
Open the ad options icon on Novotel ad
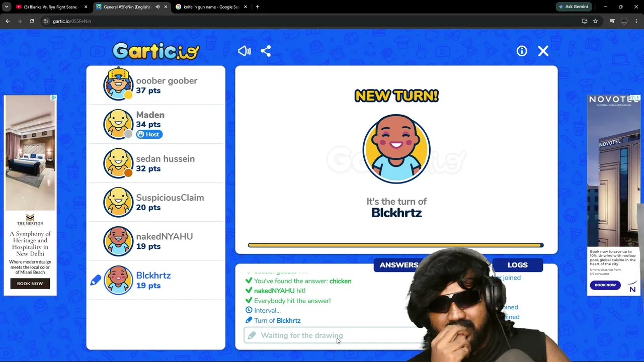tap(637, 98)
